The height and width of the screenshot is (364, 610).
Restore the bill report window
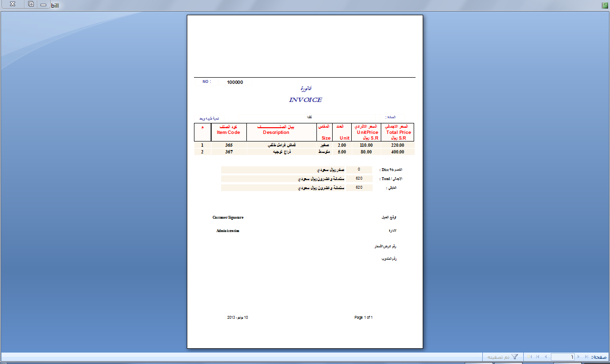[x=31, y=4]
